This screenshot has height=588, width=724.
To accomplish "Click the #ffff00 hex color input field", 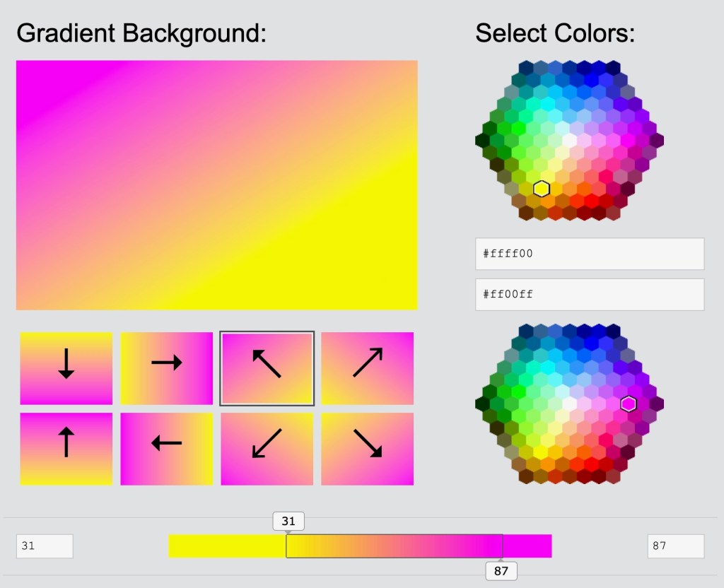I will [x=589, y=254].
